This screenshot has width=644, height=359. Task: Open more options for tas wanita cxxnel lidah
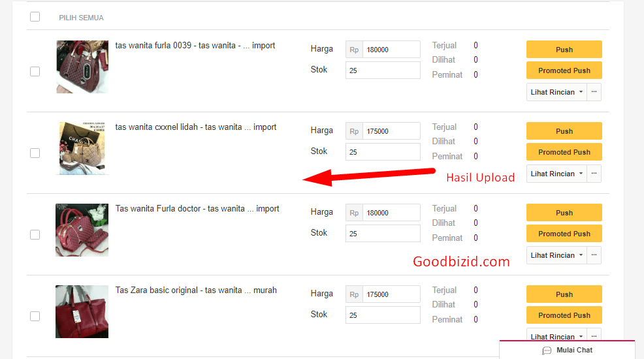tap(594, 174)
